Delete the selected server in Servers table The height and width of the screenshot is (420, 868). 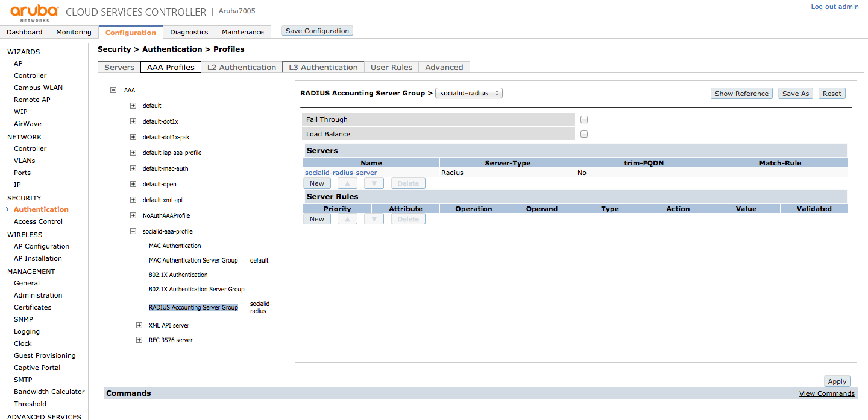point(408,183)
